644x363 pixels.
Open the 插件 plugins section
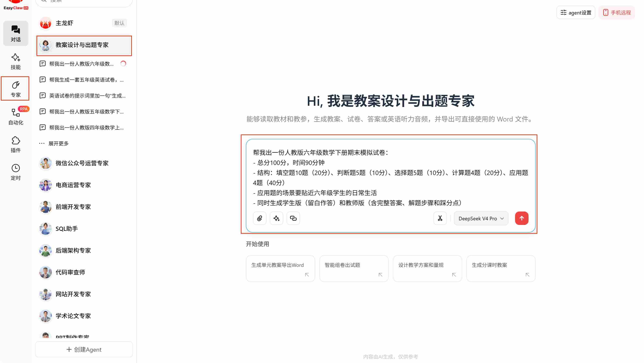click(x=16, y=144)
